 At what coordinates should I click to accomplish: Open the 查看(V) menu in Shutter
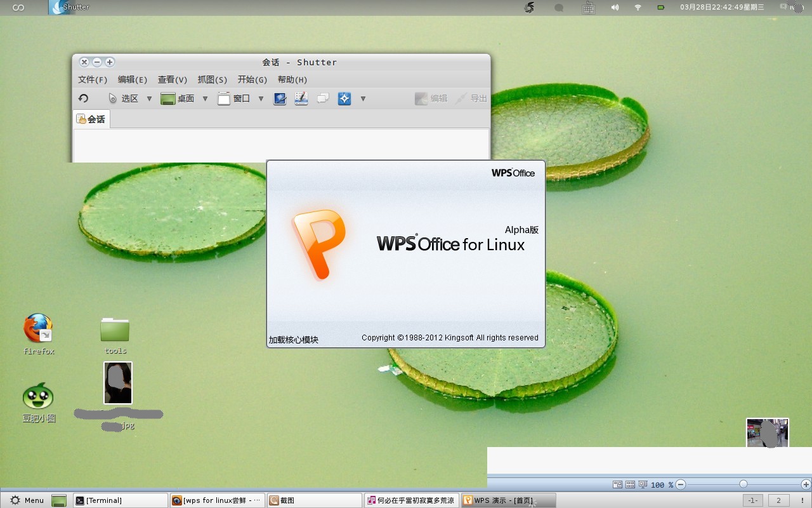click(x=173, y=79)
